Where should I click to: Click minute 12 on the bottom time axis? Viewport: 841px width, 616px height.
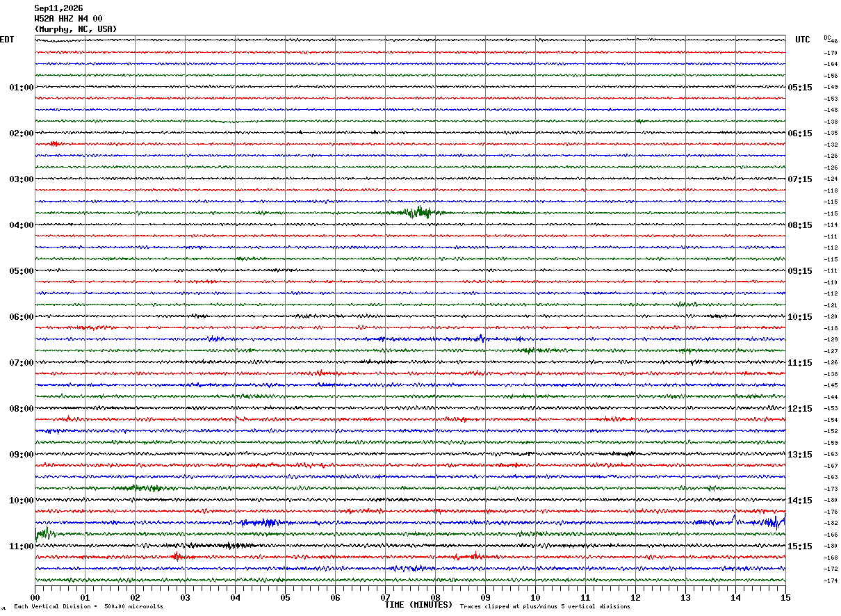click(x=635, y=597)
